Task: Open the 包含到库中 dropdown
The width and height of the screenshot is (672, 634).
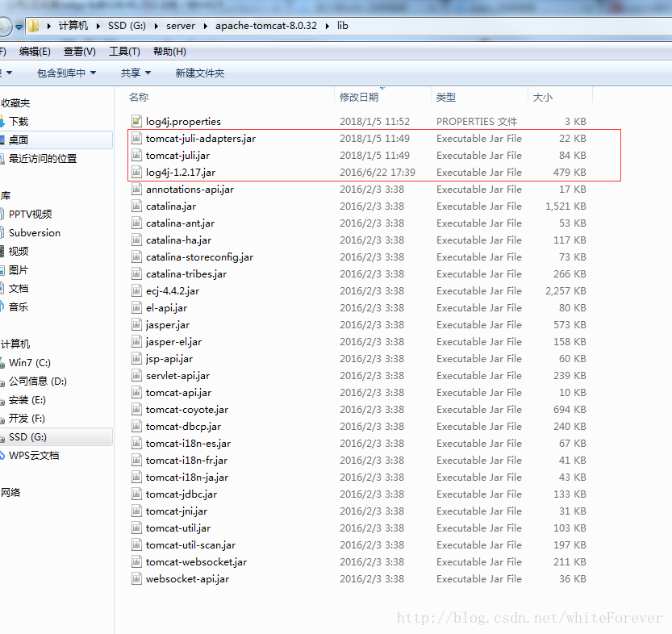Action: (x=66, y=73)
